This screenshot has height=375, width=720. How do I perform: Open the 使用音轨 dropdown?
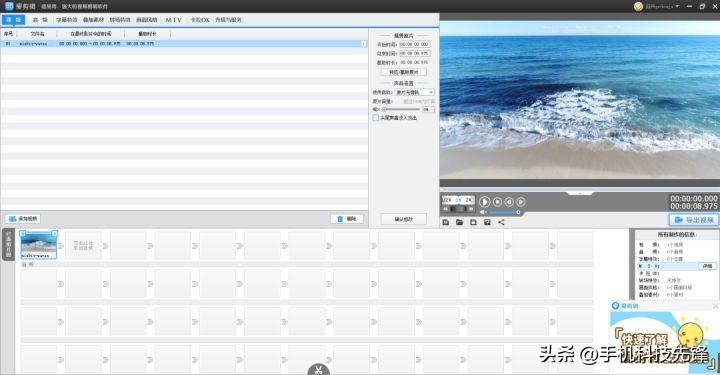pyautogui.click(x=415, y=92)
